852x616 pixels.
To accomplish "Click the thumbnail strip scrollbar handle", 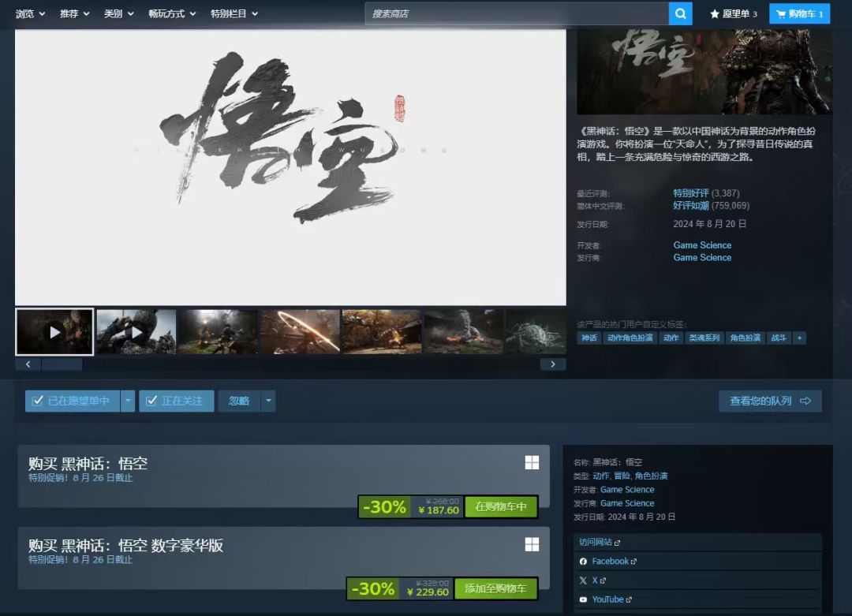I will click(x=62, y=364).
